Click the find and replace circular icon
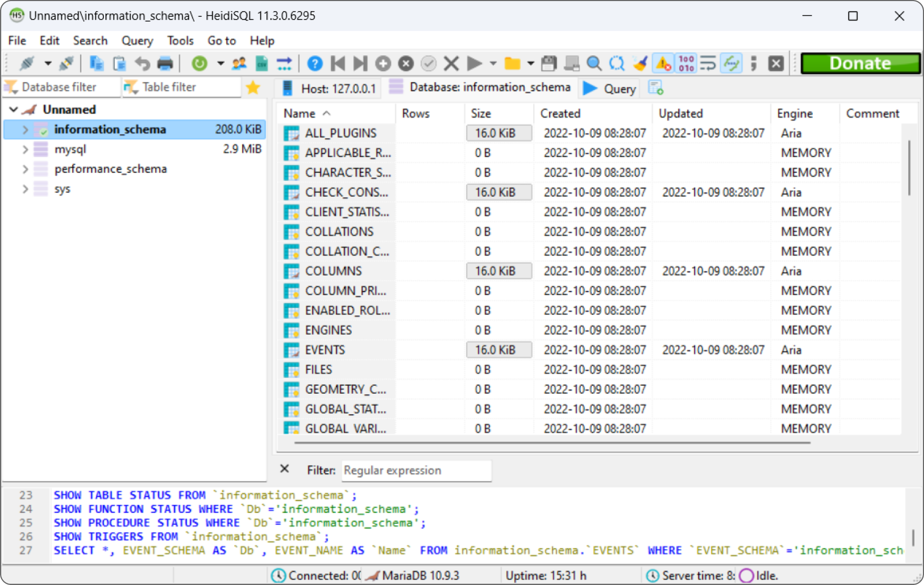Image resolution: width=924 pixels, height=585 pixels. tap(617, 64)
